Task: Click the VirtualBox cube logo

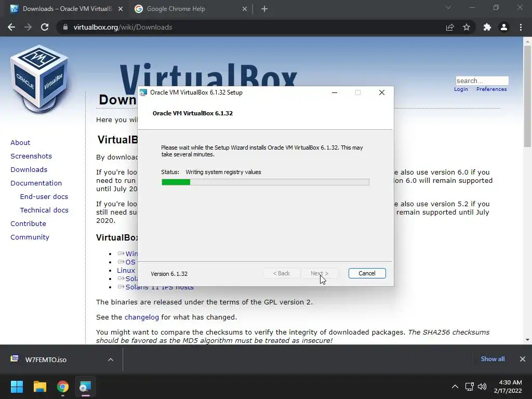Action: pos(39,78)
